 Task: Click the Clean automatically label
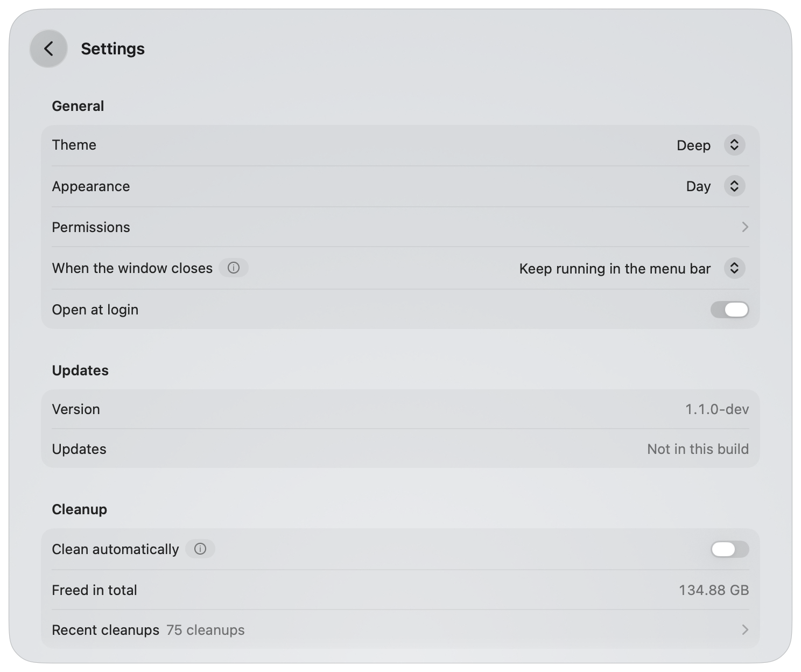[115, 549]
